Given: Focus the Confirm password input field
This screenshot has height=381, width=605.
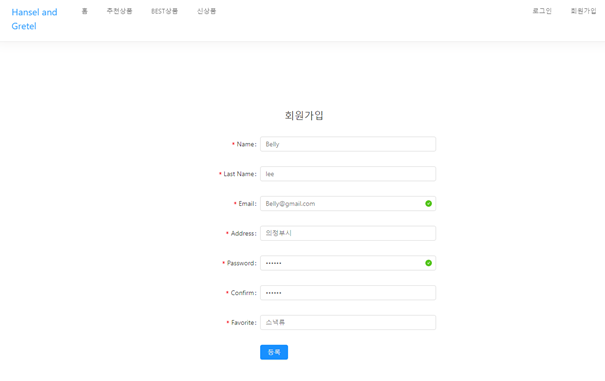Looking at the screenshot, I should coord(348,293).
